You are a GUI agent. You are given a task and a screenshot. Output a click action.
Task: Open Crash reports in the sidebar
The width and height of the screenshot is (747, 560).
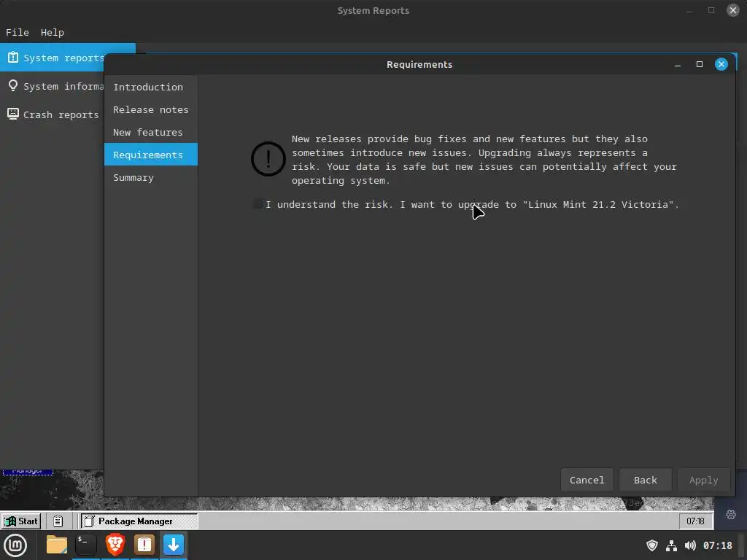(x=53, y=114)
